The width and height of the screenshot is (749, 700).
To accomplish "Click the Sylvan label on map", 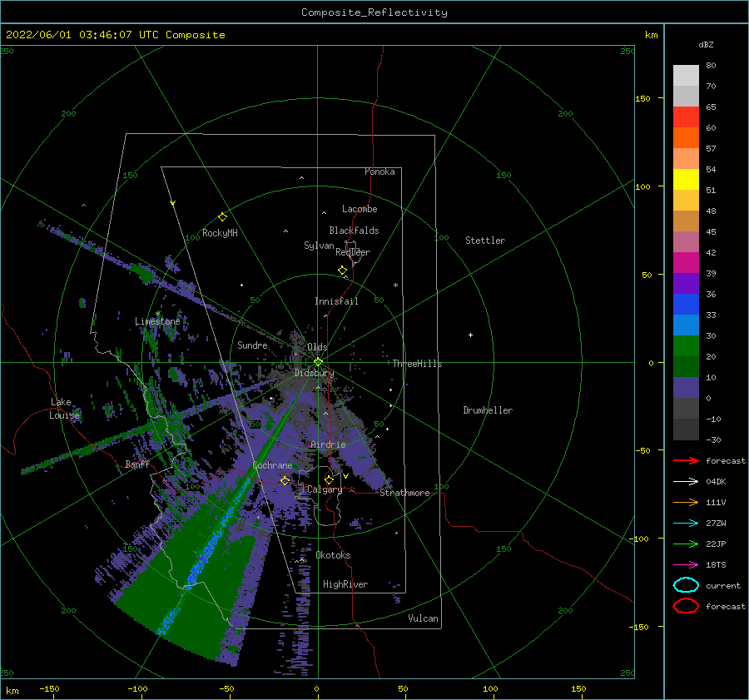I will (x=319, y=246).
